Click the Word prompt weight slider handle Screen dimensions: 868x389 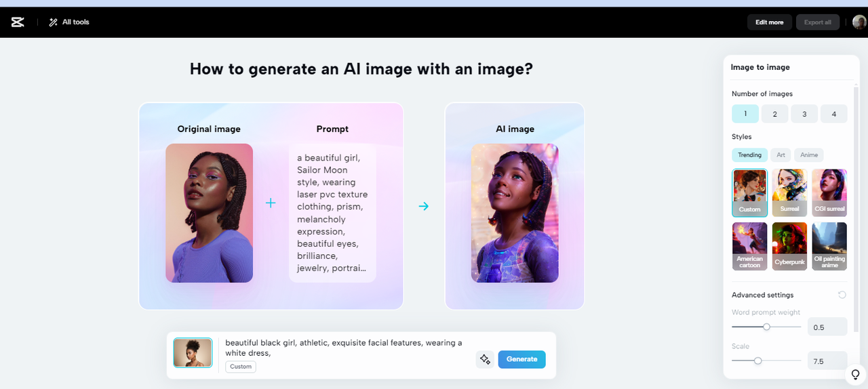[x=767, y=327]
